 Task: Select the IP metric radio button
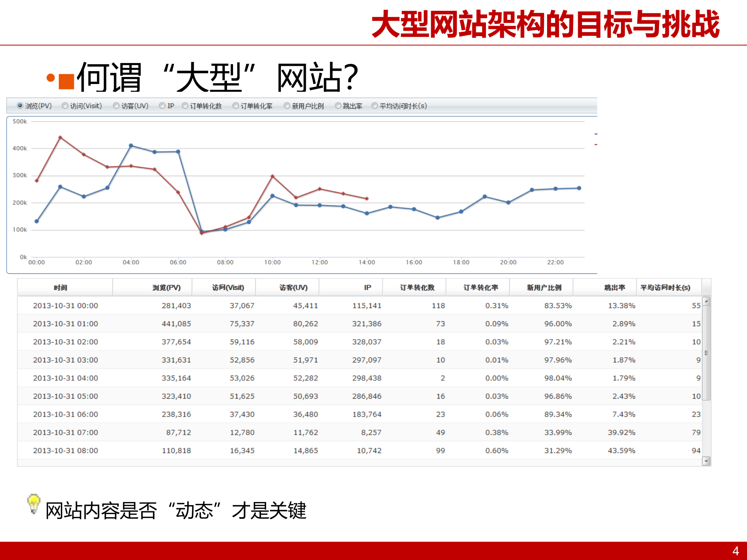pyautogui.click(x=162, y=105)
